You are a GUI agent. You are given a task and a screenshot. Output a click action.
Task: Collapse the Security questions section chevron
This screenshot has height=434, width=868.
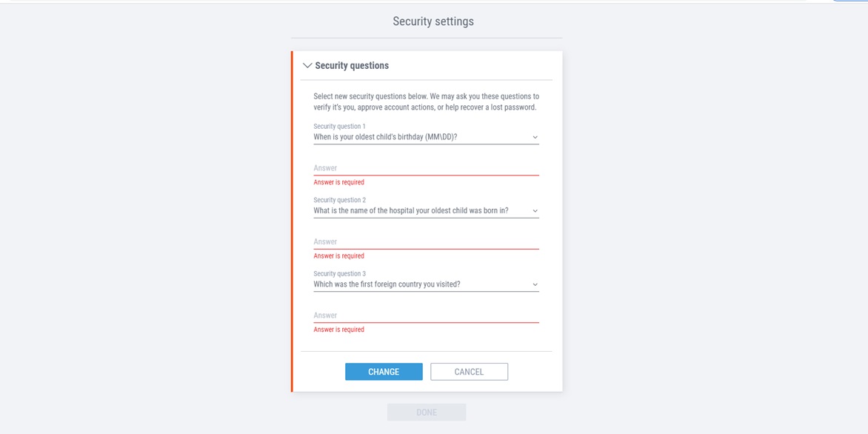click(308, 65)
